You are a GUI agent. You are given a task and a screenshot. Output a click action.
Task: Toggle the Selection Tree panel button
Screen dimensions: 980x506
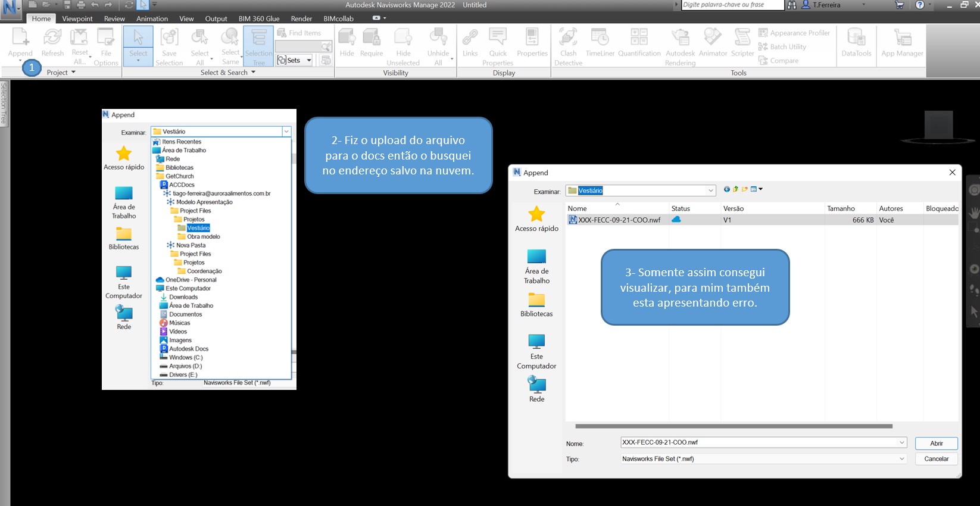point(258,46)
